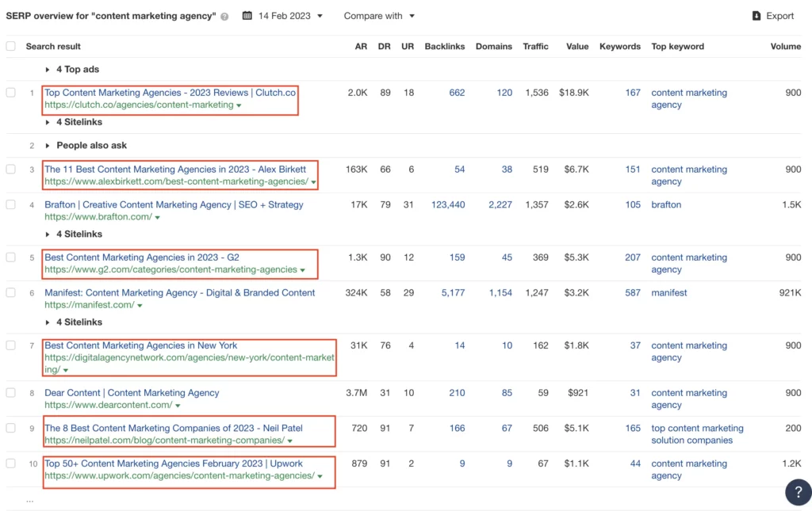Check the checkbox next to the Neil Patel result

10,429
